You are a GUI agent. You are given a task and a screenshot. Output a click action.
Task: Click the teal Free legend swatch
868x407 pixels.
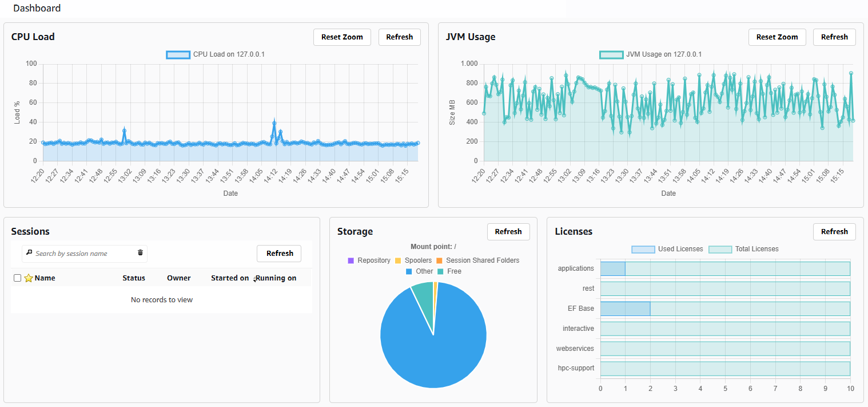441,271
